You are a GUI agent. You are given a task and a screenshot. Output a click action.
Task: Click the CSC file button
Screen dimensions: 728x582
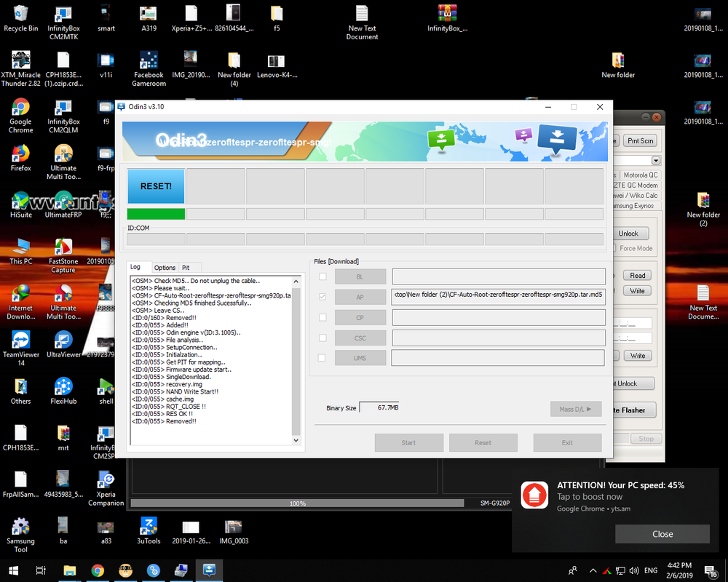pos(360,338)
